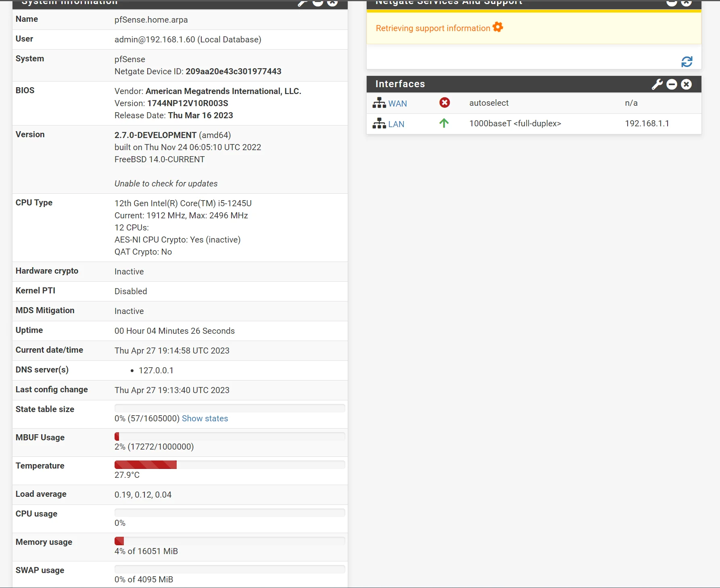The height and width of the screenshot is (588, 720).
Task: Click the "Unable to check for updates" message
Action: click(166, 184)
